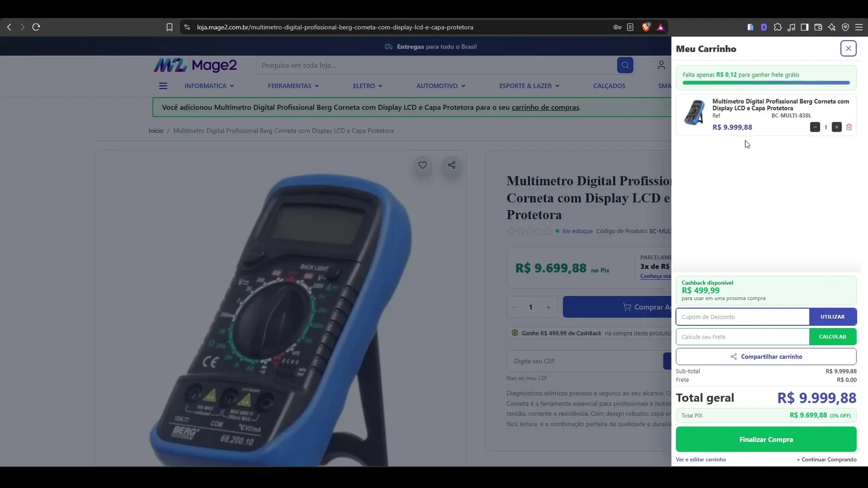Image resolution: width=868 pixels, height=488 pixels.
Task: Follow the carrinho de compras link
Action: (x=545, y=107)
